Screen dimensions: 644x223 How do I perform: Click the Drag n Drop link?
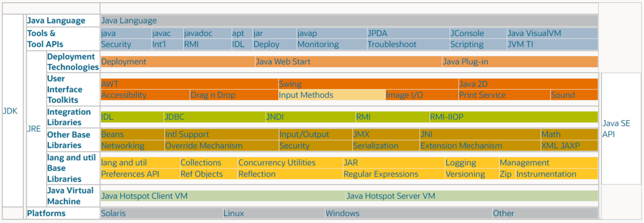(x=213, y=95)
